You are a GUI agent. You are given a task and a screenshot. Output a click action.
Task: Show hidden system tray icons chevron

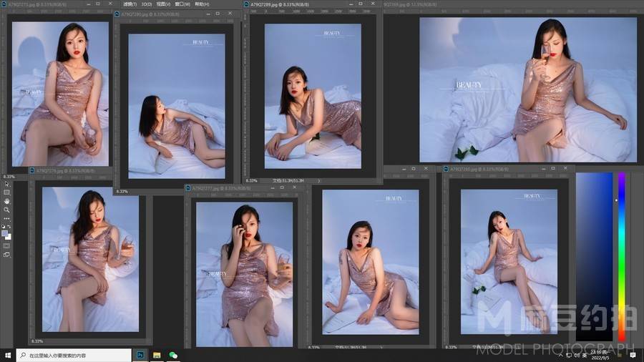click(x=560, y=355)
